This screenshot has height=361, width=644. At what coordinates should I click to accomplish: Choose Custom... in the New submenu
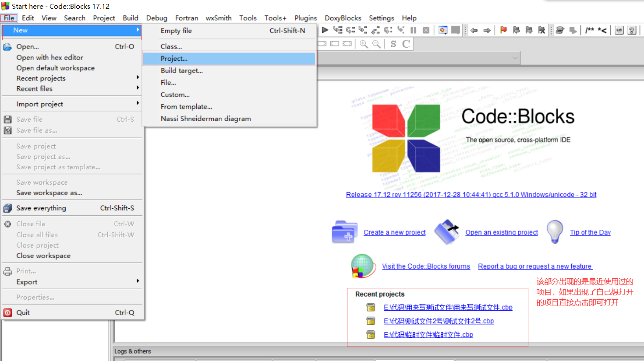click(229, 95)
